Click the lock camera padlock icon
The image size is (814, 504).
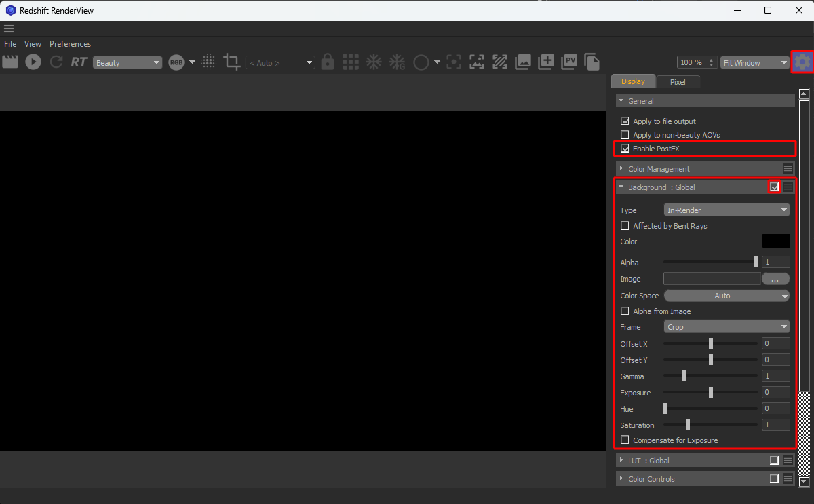(328, 62)
